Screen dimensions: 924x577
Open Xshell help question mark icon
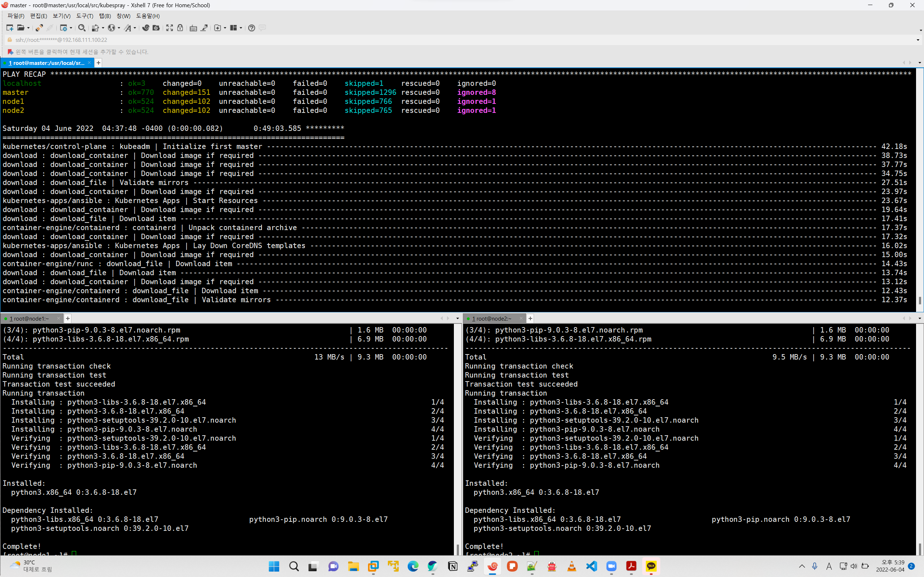click(251, 28)
